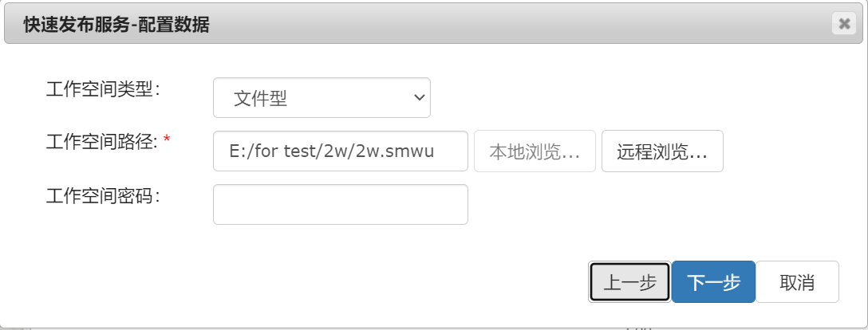Click blank area right of 远程浏览 button

[x=791, y=151]
